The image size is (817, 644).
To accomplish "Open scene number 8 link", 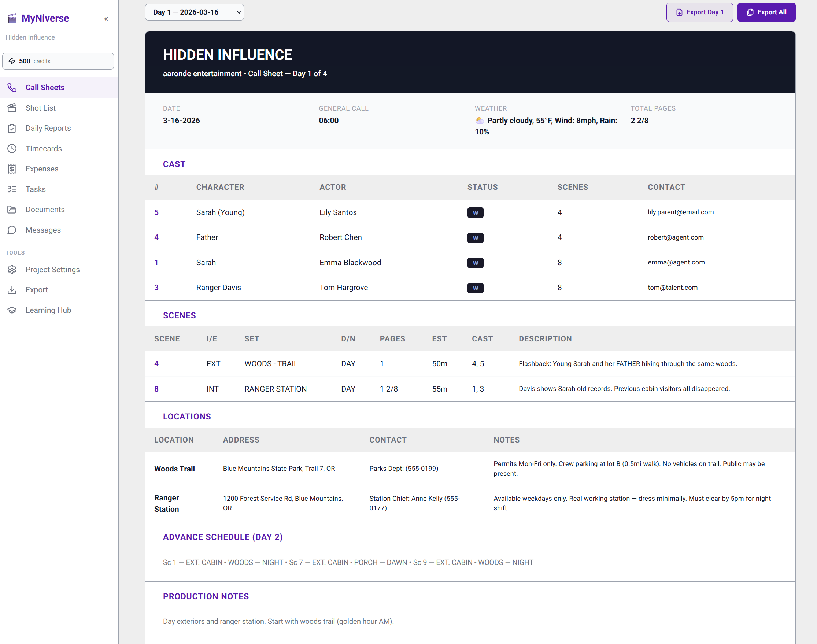I will click(x=156, y=389).
